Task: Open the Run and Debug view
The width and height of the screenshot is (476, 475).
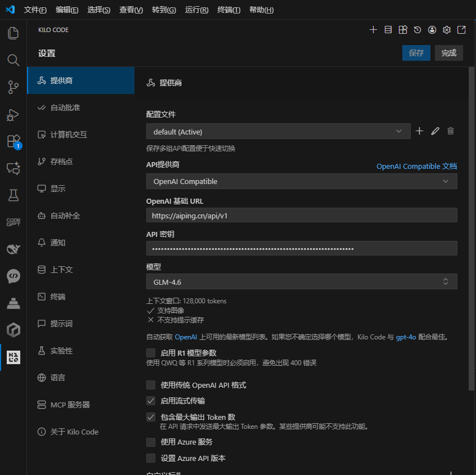Action: pos(13,114)
